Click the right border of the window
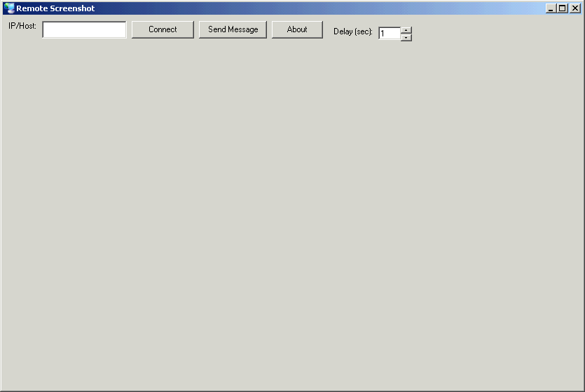 583,210
